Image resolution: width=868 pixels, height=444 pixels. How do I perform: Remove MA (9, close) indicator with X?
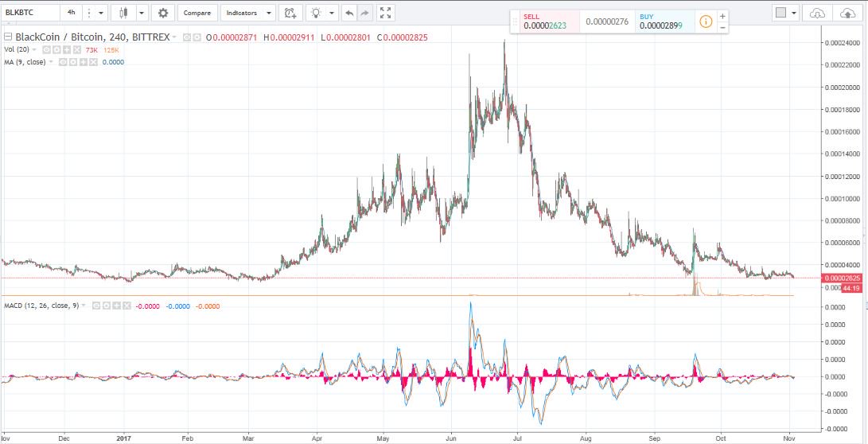click(x=94, y=62)
